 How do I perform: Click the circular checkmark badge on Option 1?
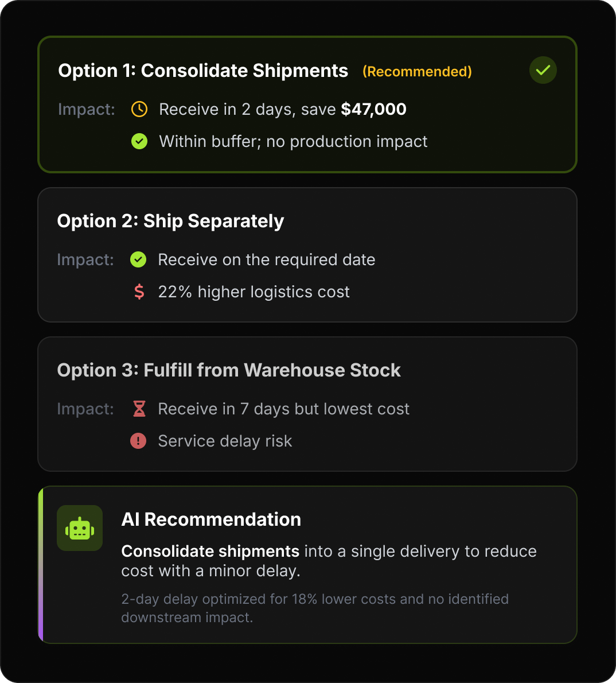tap(543, 70)
